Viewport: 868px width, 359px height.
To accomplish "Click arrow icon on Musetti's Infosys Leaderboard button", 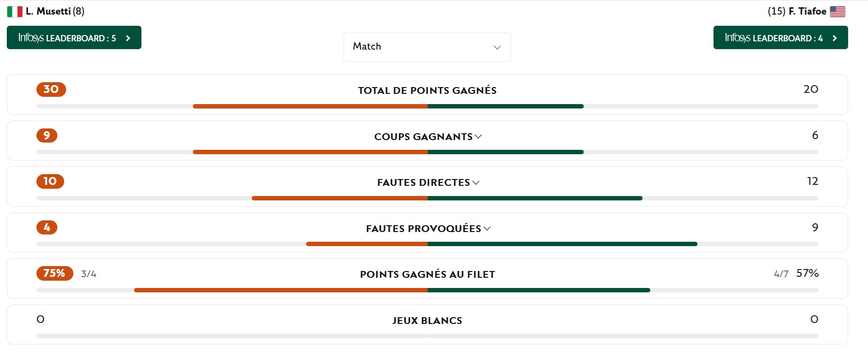I will [x=128, y=38].
